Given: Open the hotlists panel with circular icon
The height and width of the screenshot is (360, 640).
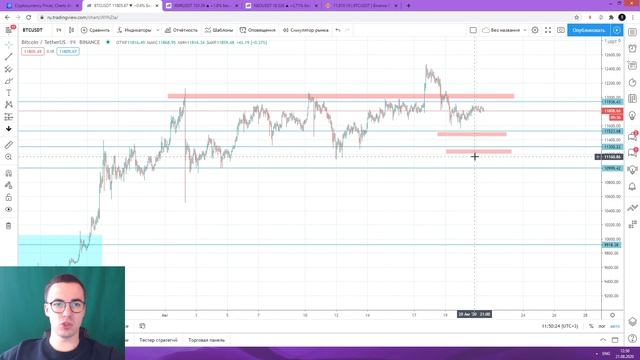Looking at the screenshot, I should [x=632, y=83].
